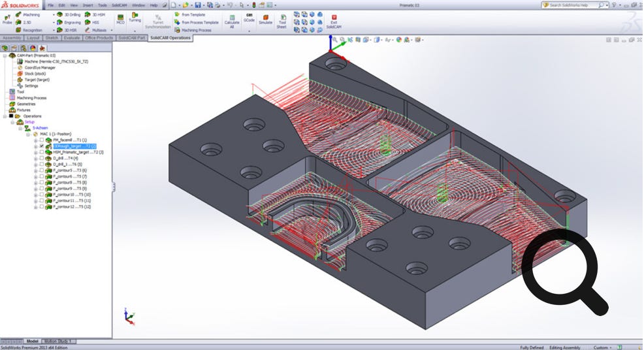
Task: Tick the F_contour6 operation checkbox
Action: coord(42,176)
